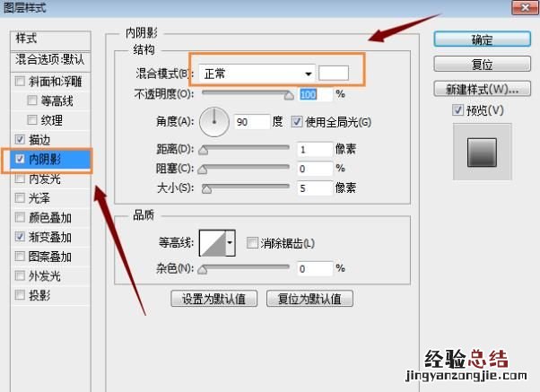Click the 距离 value field
540x392 pixels.
[x=315, y=150]
